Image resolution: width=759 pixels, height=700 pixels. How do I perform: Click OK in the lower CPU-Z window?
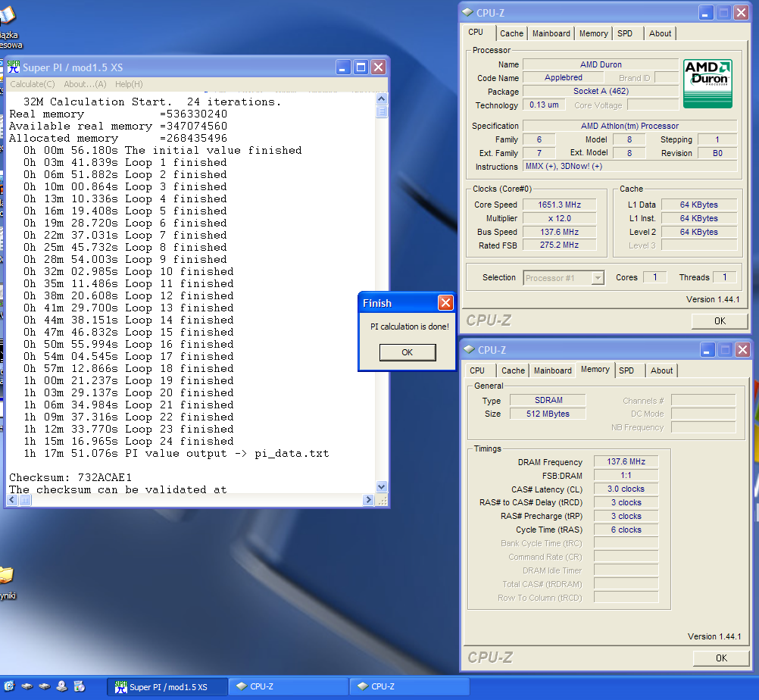click(721, 658)
